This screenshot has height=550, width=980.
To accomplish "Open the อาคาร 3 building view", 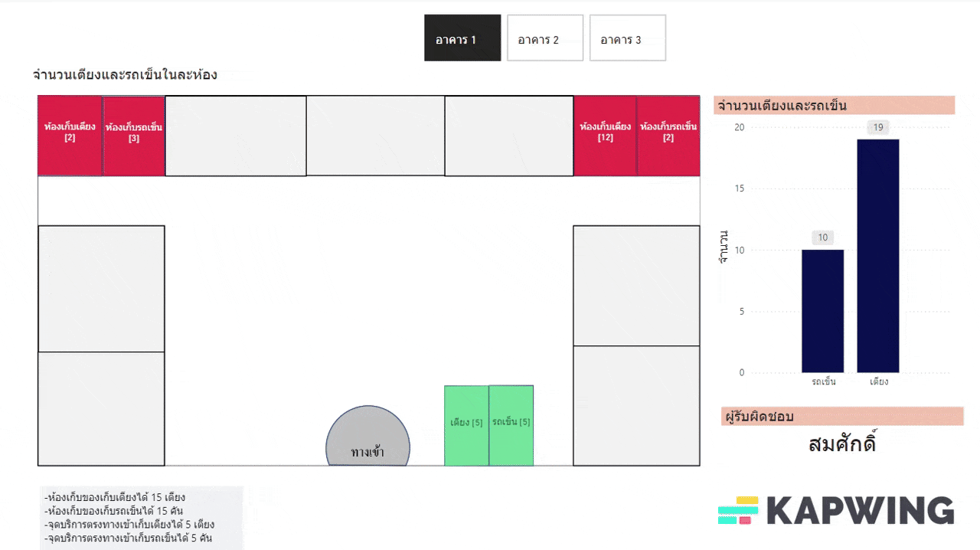I will pyautogui.click(x=627, y=38).
